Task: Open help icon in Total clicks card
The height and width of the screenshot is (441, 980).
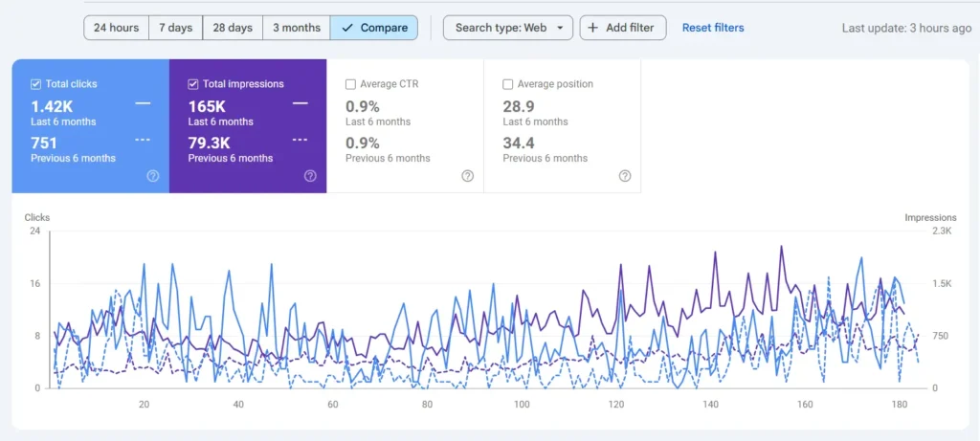Action: coord(153,176)
